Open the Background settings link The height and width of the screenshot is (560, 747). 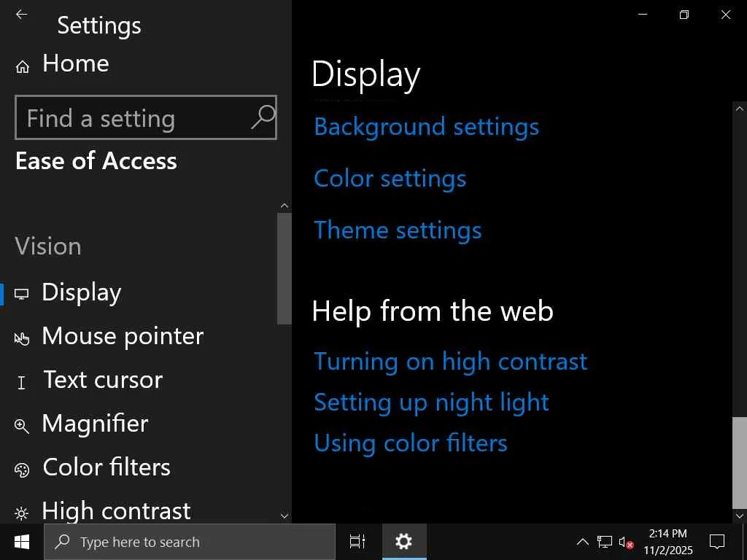(x=426, y=127)
